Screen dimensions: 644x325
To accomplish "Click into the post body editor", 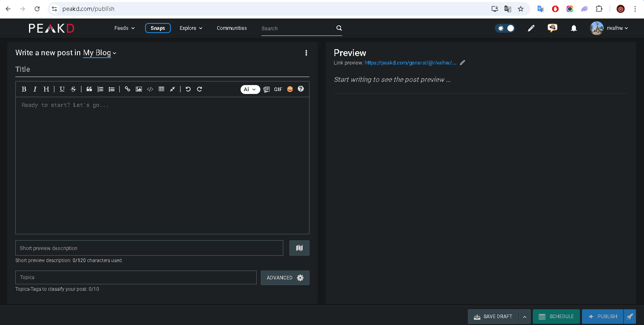I will click(162, 165).
